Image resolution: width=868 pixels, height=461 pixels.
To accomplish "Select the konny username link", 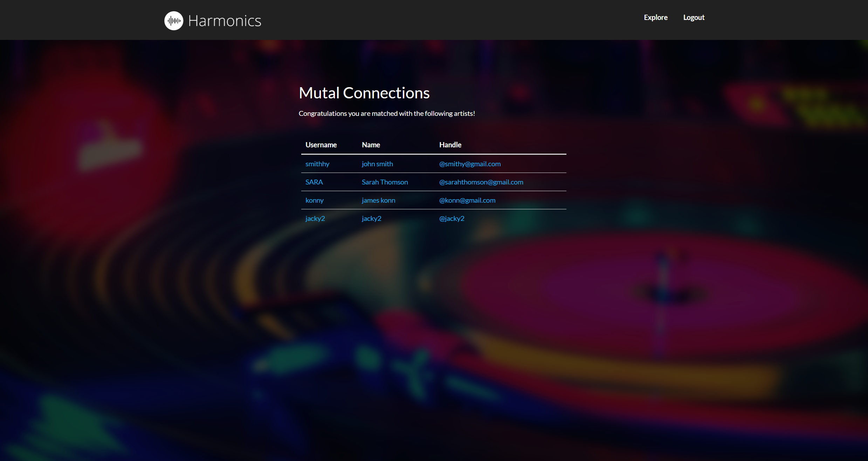I will click(314, 200).
